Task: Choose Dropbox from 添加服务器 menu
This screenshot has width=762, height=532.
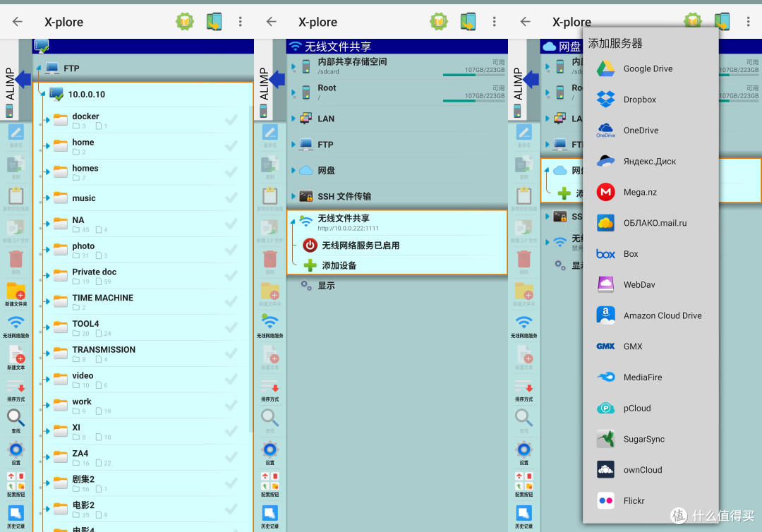Action: pos(651,99)
